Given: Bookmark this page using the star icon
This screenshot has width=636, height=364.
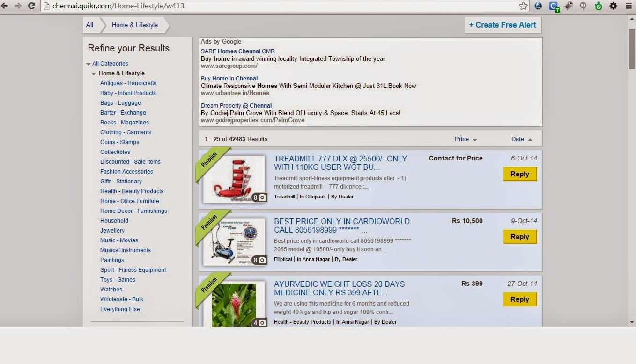Looking at the screenshot, I should 523,6.
